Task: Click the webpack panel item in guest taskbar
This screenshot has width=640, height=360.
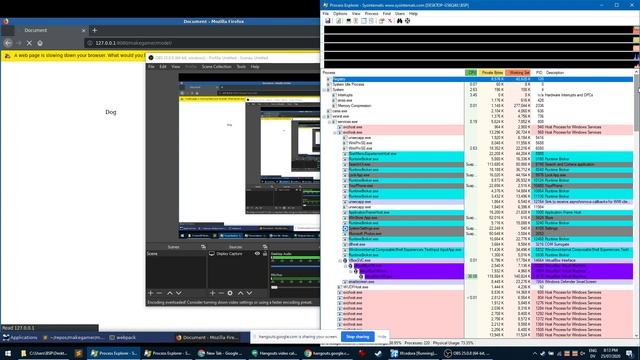Action: coord(123,338)
